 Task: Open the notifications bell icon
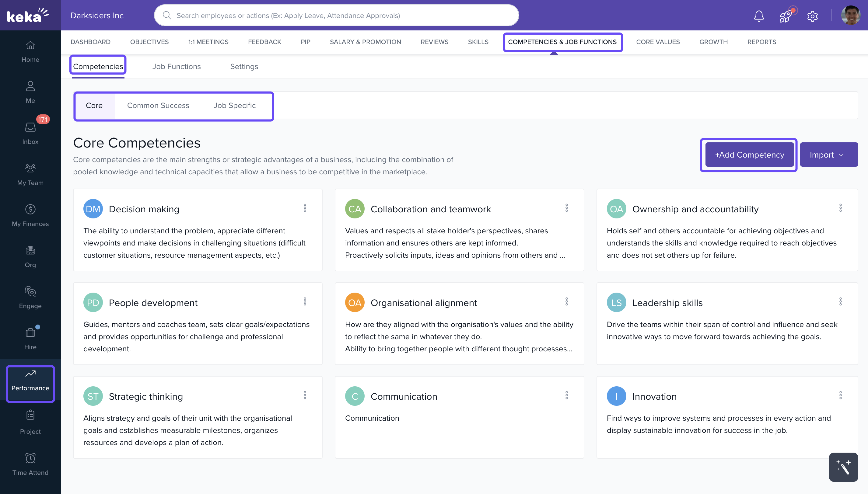[759, 16]
